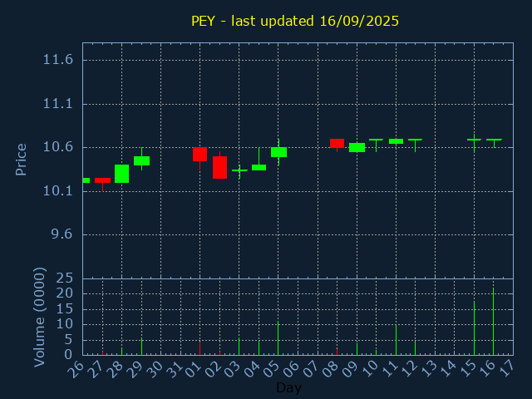Click the 0 volume axis label
Screen dimensions: 532x399
[x=68, y=355]
